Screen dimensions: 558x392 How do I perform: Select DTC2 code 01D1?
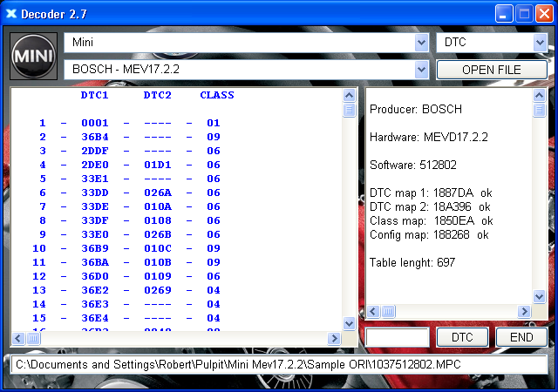click(x=158, y=165)
